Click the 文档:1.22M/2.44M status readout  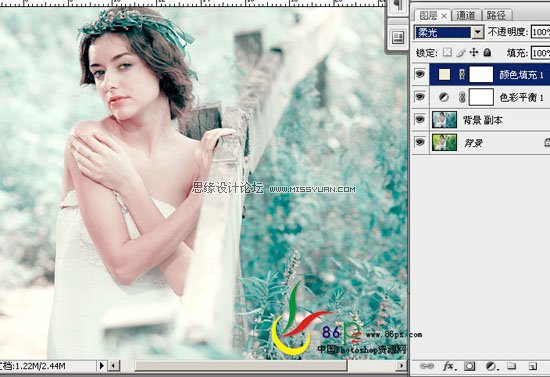(33, 366)
